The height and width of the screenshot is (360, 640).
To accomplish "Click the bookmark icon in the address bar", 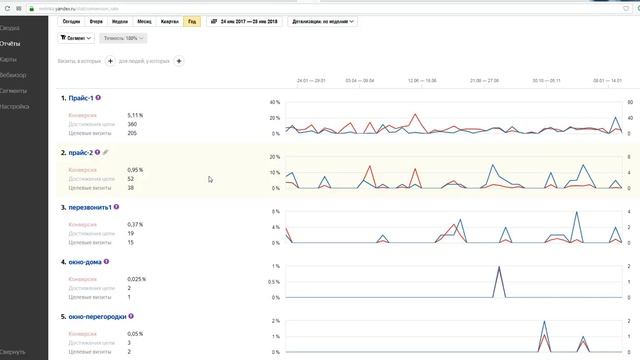I will tap(626, 8).
